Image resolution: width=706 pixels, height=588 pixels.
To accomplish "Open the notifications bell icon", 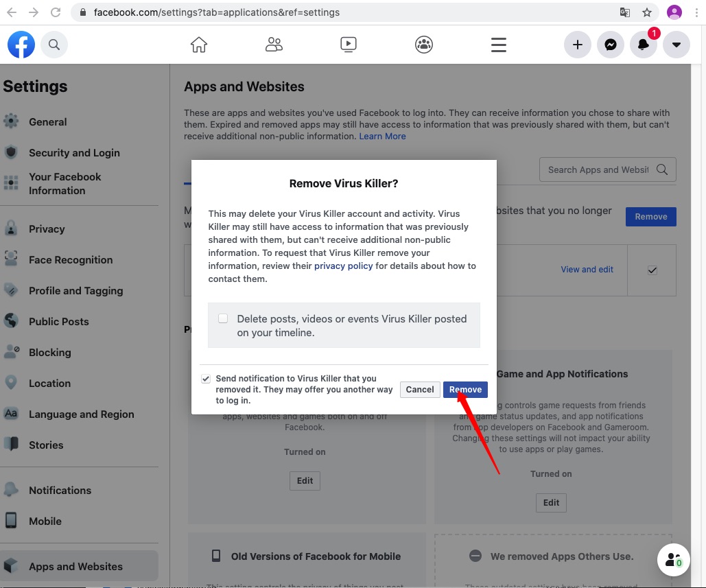I will pos(643,45).
